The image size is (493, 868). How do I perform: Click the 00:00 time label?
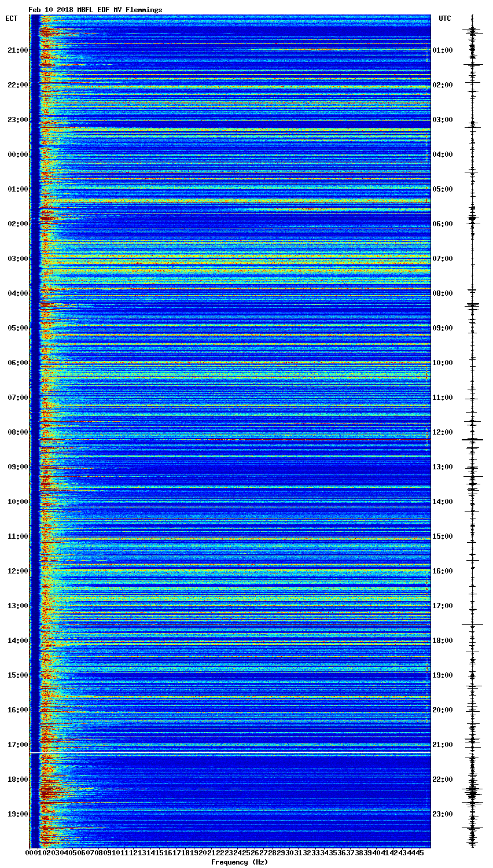[x=18, y=155]
